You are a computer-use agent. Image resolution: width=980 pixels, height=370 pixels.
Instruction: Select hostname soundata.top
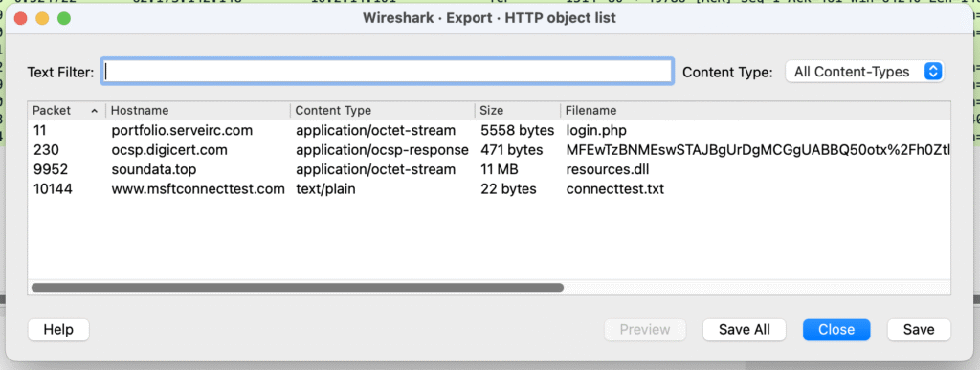[154, 169]
